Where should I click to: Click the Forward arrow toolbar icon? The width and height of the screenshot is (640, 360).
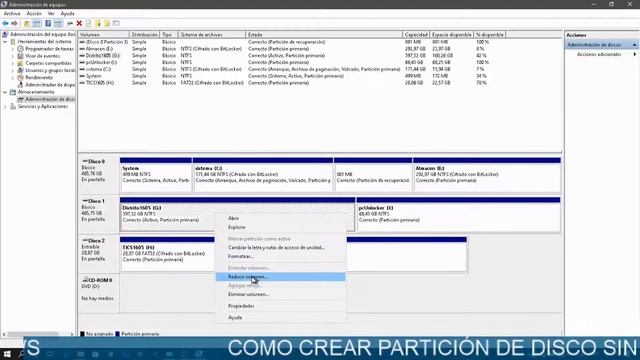[15, 24]
